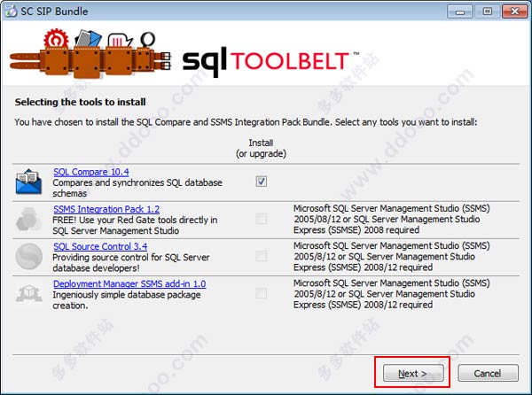Toggle the SQL Source Control install checkbox

262,256
